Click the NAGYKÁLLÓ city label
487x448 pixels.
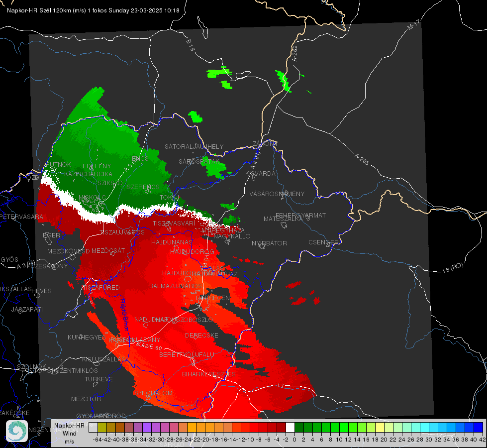[232, 236]
